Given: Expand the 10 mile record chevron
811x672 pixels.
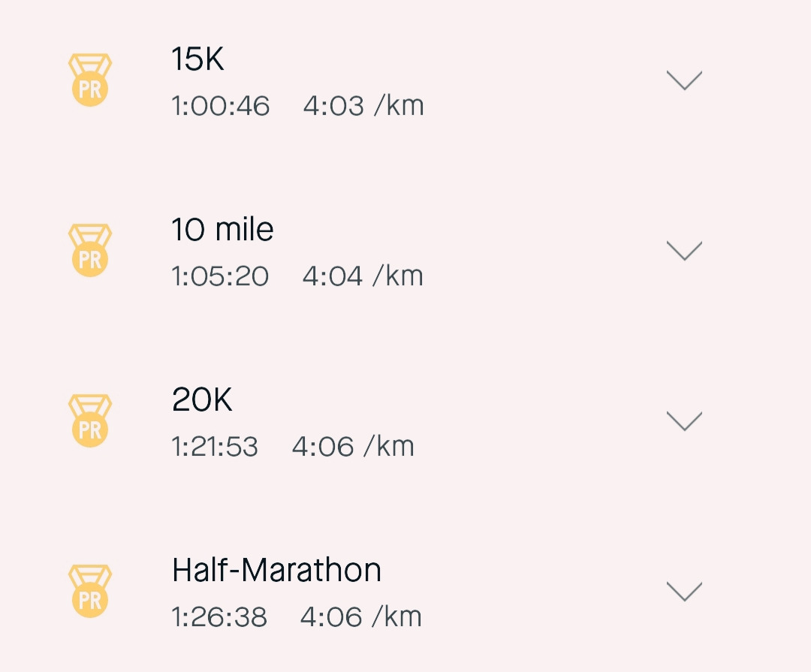Looking at the screenshot, I should (x=684, y=250).
